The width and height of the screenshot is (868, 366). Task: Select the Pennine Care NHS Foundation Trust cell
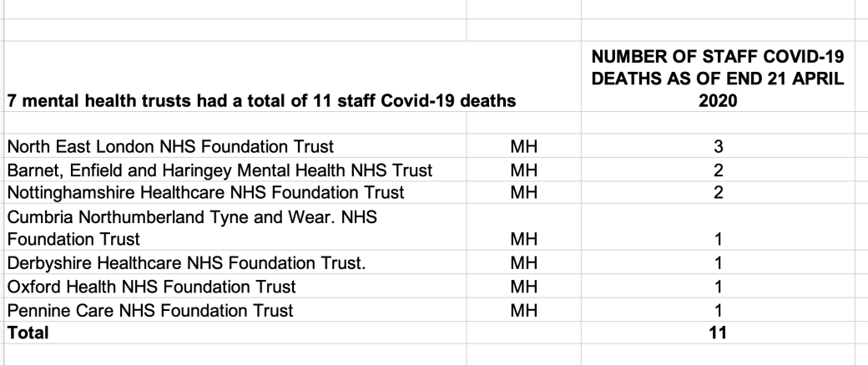(150, 311)
